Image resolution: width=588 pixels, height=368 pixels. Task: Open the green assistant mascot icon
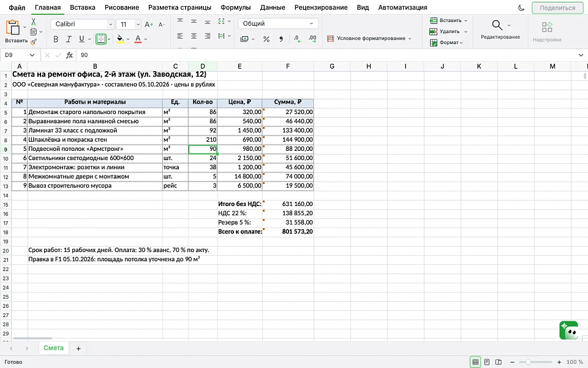coord(568,331)
